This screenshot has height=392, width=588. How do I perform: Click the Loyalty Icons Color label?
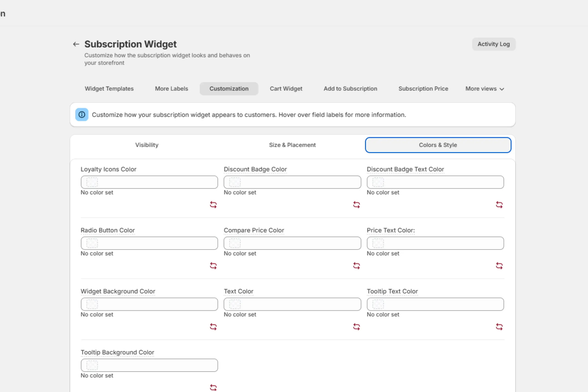[108, 169]
